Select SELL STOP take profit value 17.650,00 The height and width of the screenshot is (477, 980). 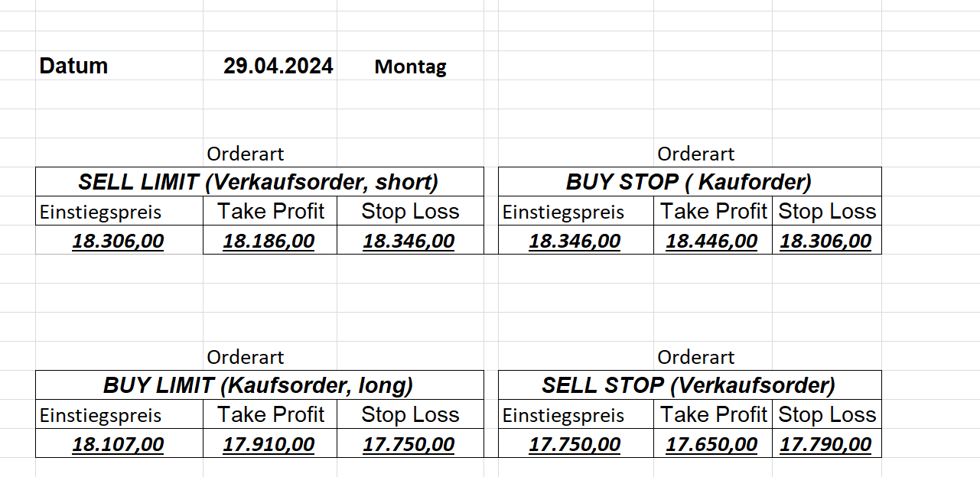pyautogui.click(x=711, y=445)
